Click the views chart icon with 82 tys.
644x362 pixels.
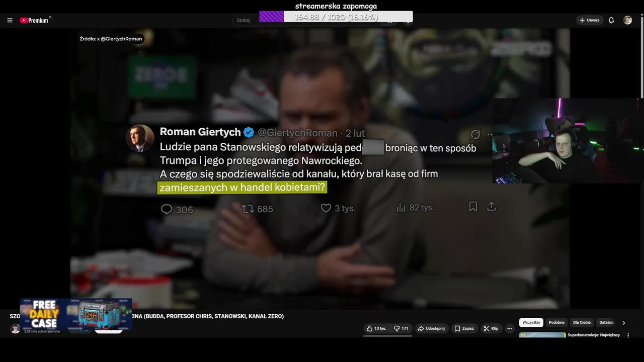coord(401,207)
